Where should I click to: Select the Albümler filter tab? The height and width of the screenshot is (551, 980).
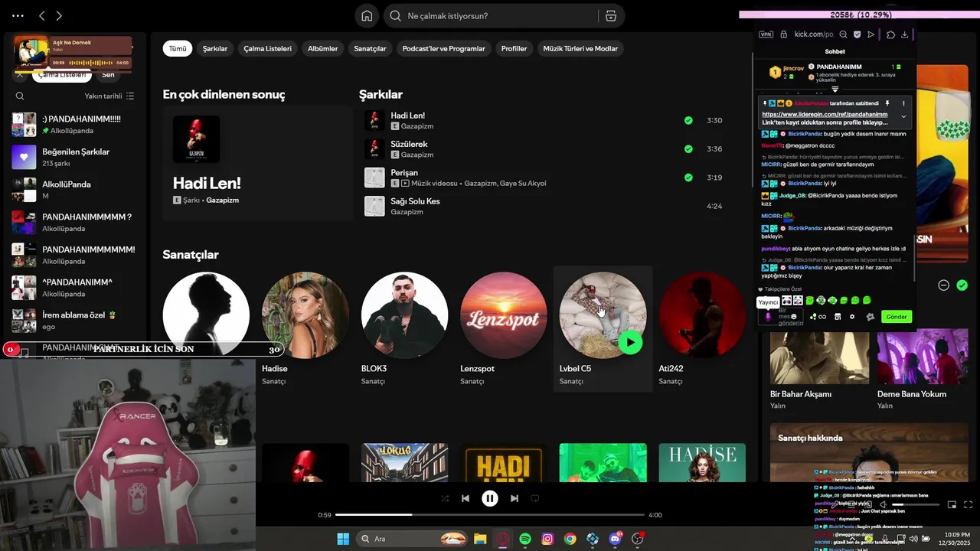point(322,48)
